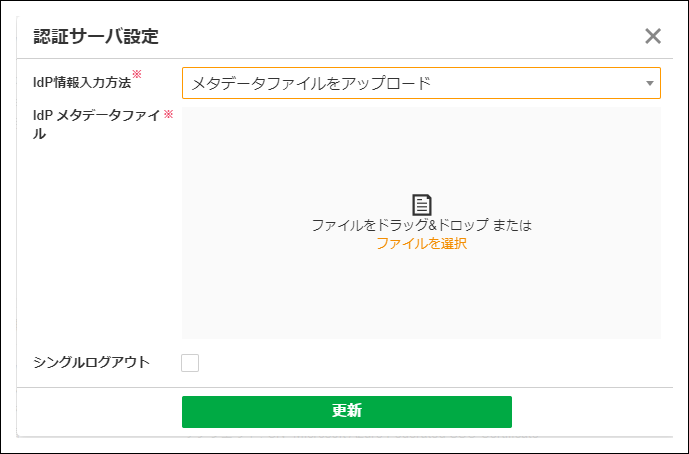
Task: Click the dropdown arrow of IdP情報入力方法
Action: point(649,83)
